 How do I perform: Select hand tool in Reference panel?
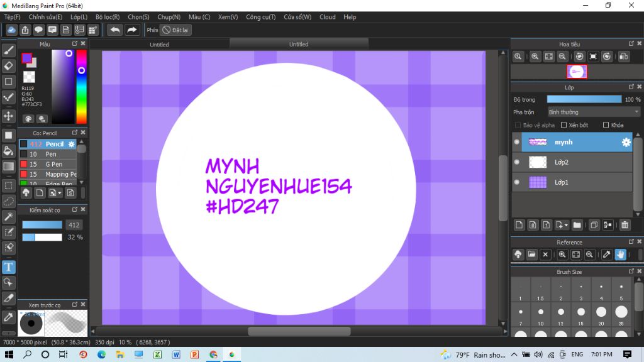coord(620,255)
